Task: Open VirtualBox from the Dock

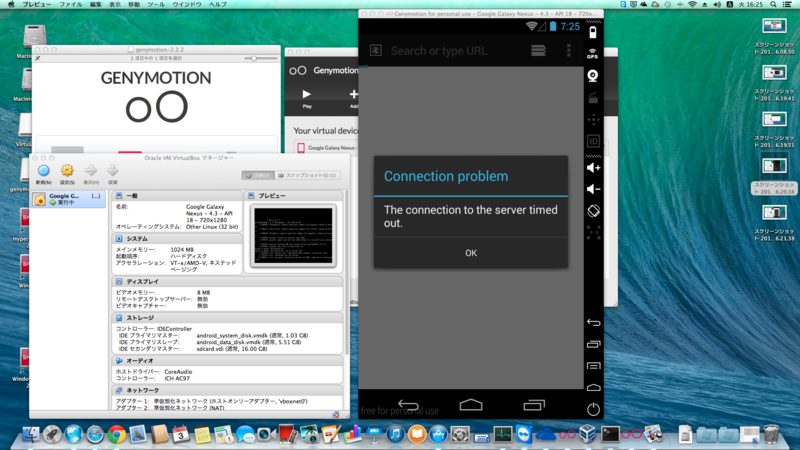Action: [588, 435]
